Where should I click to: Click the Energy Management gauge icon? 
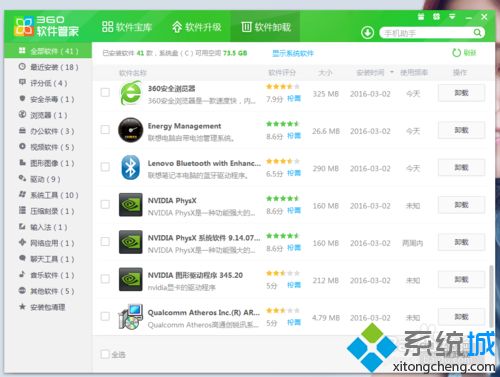pyautogui.click(x=131, y=130)
